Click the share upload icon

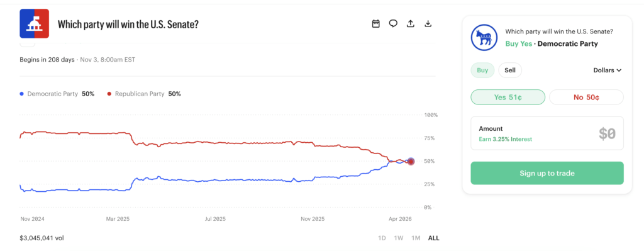[x=410, y=24]
